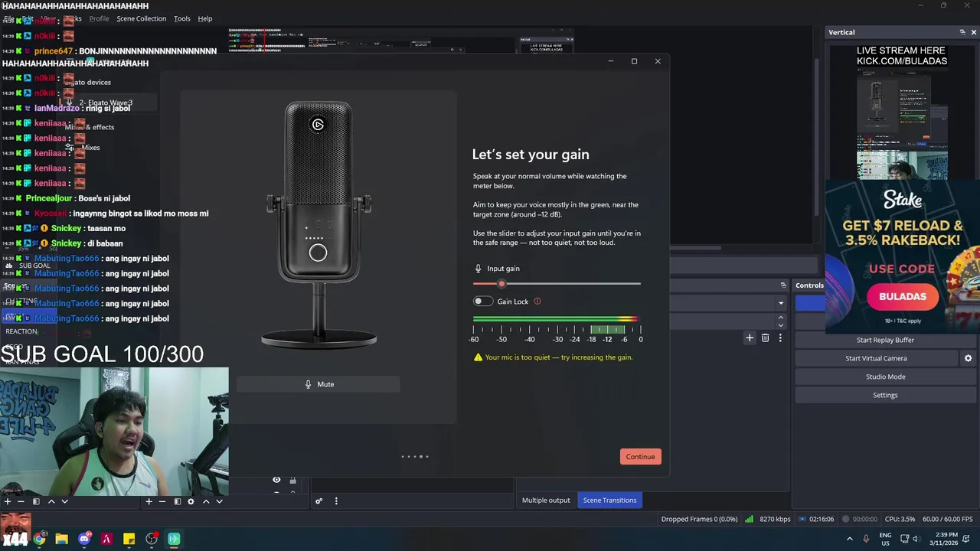The width and height of the screenshot is (980, 551).
Task: Click the Dropped Frames status entry
Action: point(699,519)
